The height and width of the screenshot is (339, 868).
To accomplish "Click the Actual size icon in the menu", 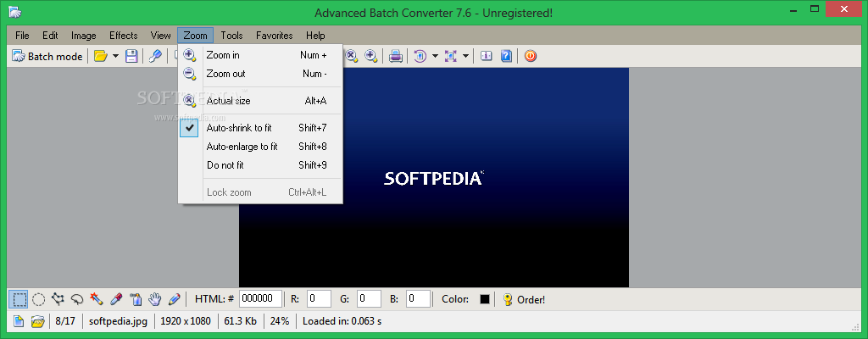I will click(x=190, y=101).
